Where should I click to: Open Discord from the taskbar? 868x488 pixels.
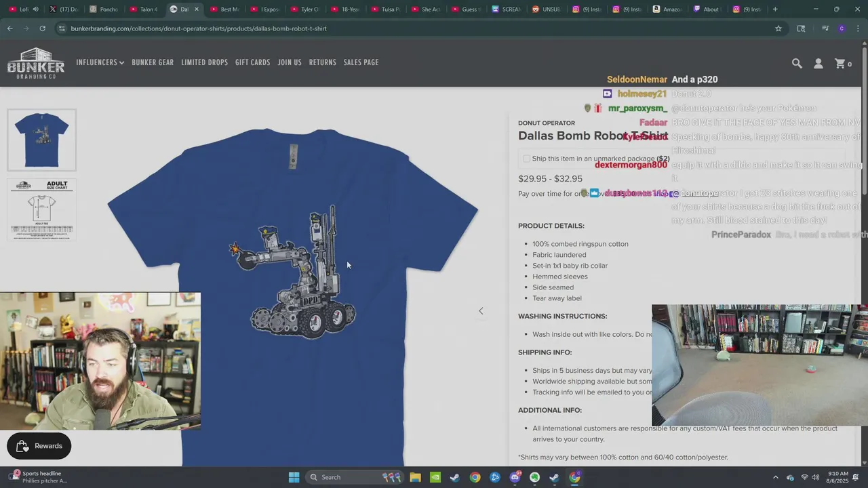(515, 477)
